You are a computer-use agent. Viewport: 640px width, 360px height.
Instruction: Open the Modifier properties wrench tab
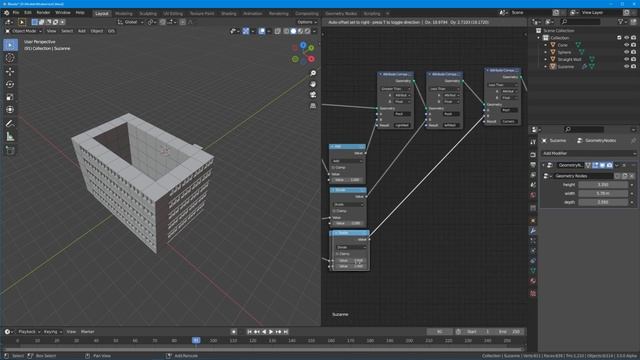tap(533, 231)
